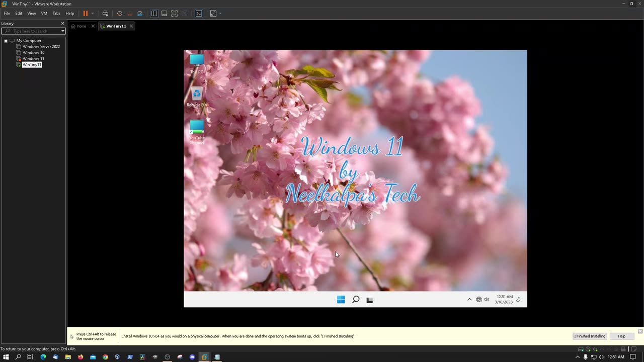Select Windows 11 virtual machine
The height and width of the screenshot is (362, 644).
pyautogui.click(x=33, y=59)
